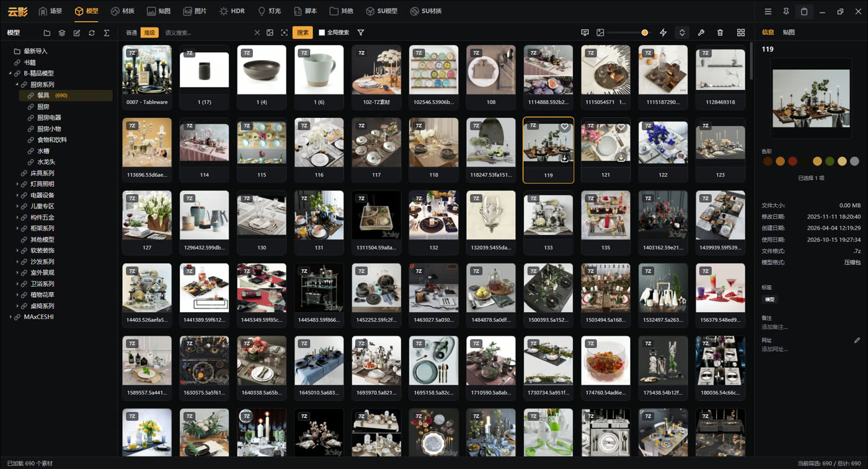Favorite model 119 with the heart icon
Viewport: 868px width, 469px height.
(564, 127)
